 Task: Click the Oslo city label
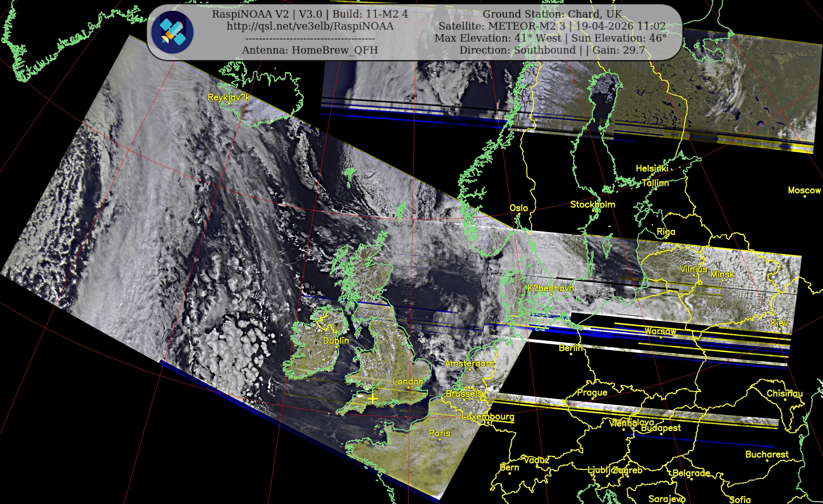coord(518,208)
